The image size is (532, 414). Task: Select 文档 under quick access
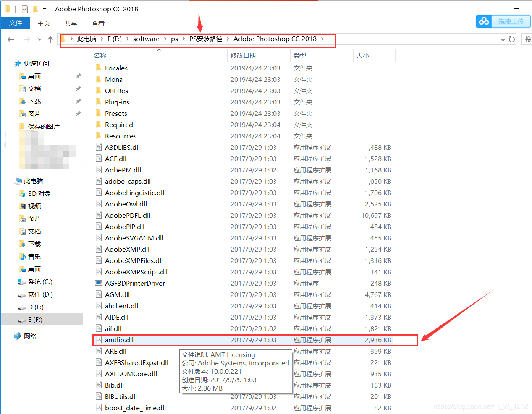[34, 89]
